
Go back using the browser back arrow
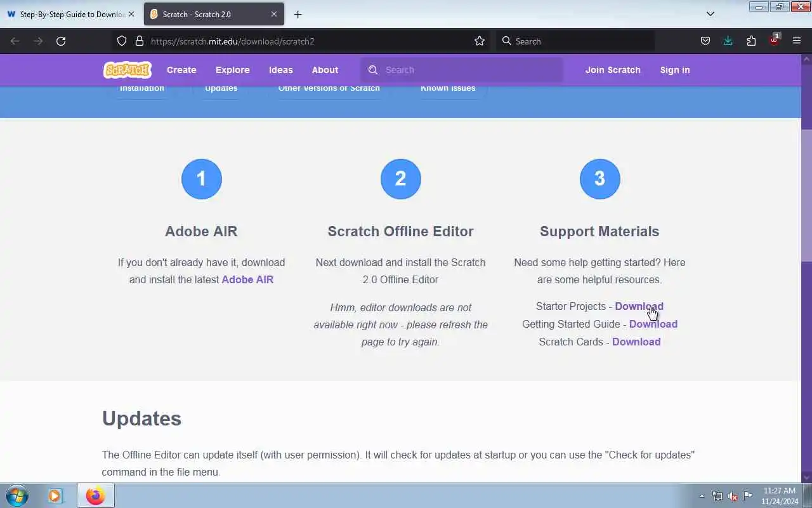(x=15, y=41)
